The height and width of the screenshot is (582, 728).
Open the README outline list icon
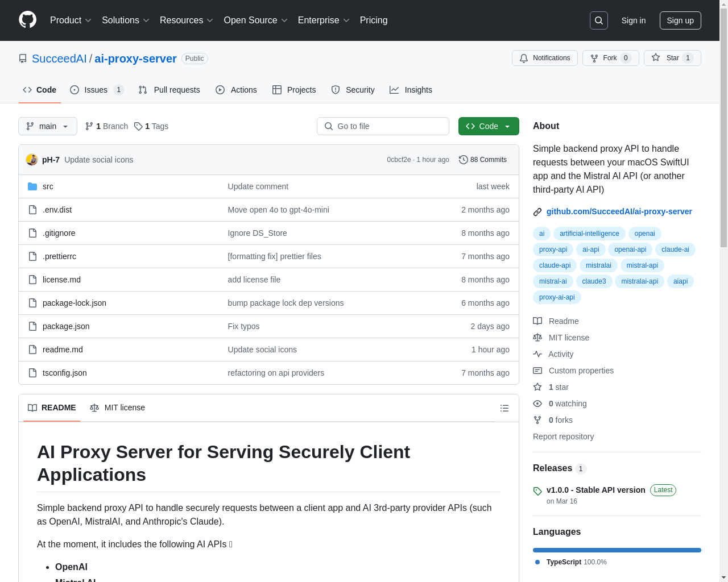click(x=504, y=408)
